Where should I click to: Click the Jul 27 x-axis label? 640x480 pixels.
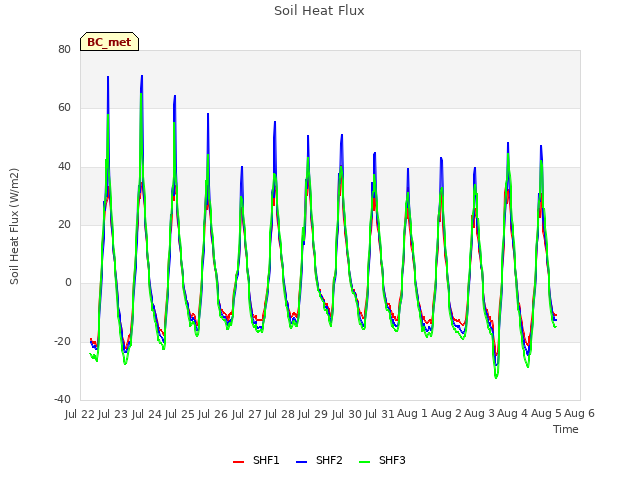pyautogui.click(x=247, y=414)
